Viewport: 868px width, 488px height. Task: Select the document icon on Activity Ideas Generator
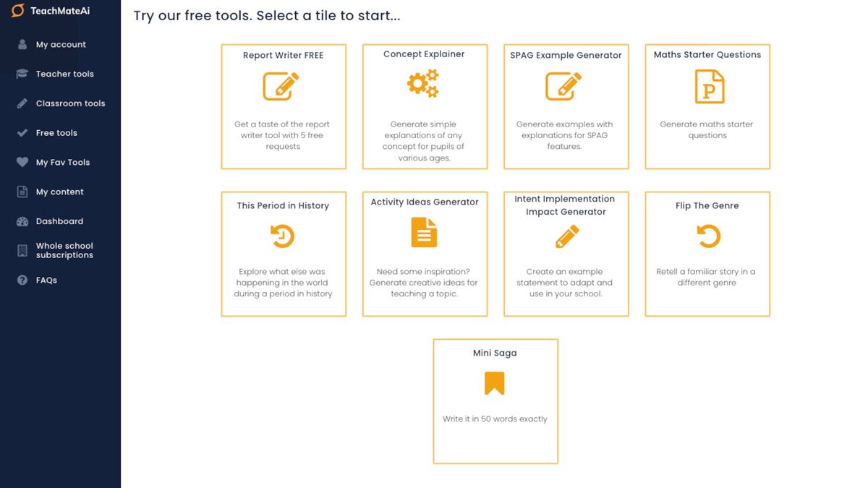click(x=423, y=232)
